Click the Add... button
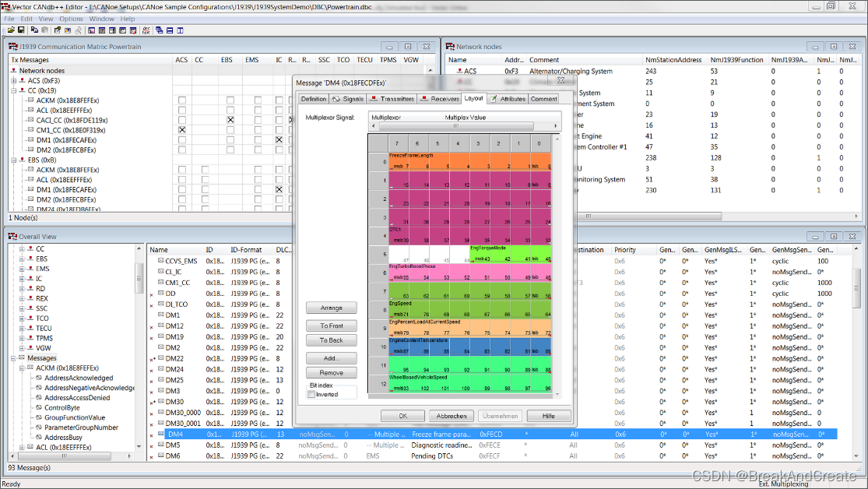Screen dimensions: 868x489 [x=331, y=358]
